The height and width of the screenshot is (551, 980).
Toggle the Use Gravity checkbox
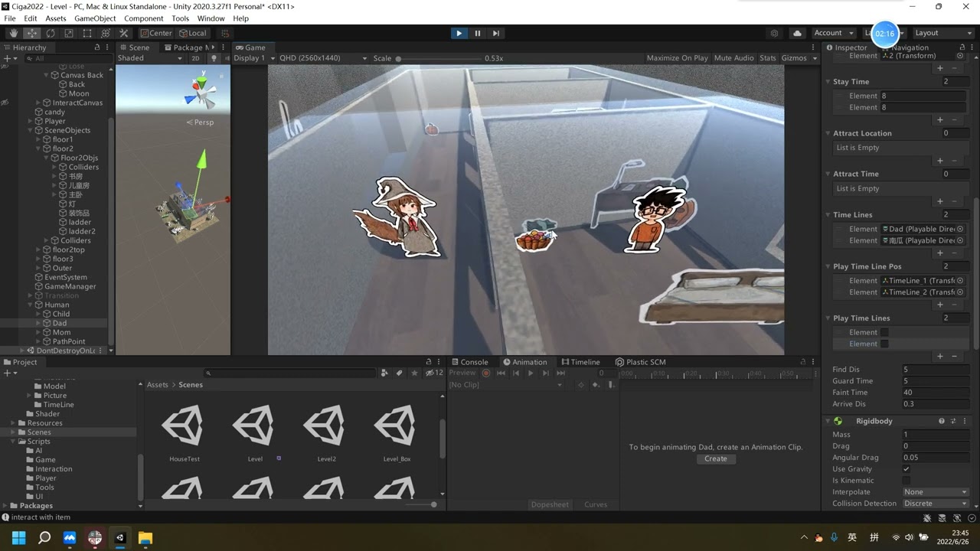906,469
